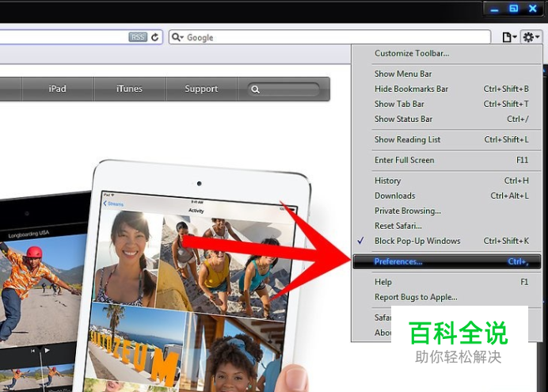Screen dimensions: 548x392
Task: Start Private Browsing
Action: 447,211
